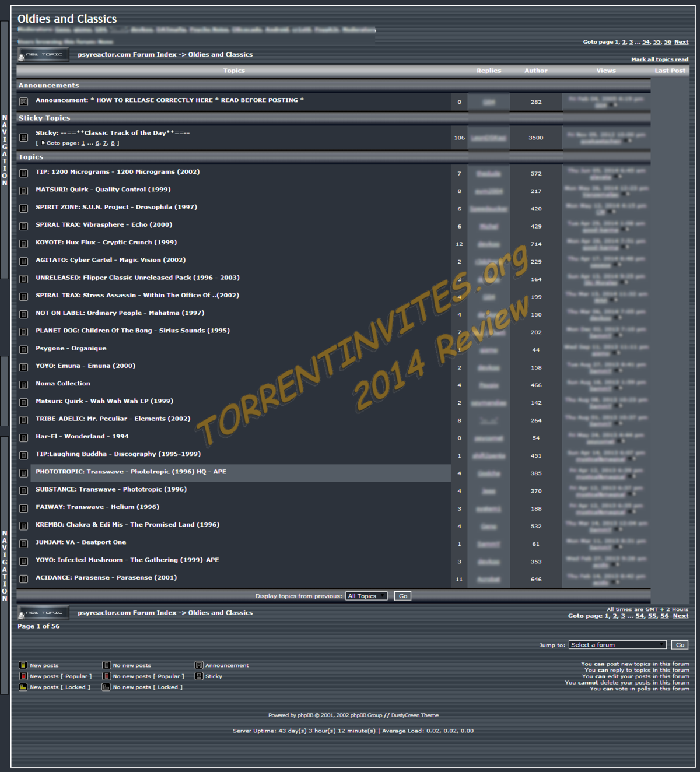Click the New Topic button at top
Screen dimensions: 700x772
tap(44, 55)
